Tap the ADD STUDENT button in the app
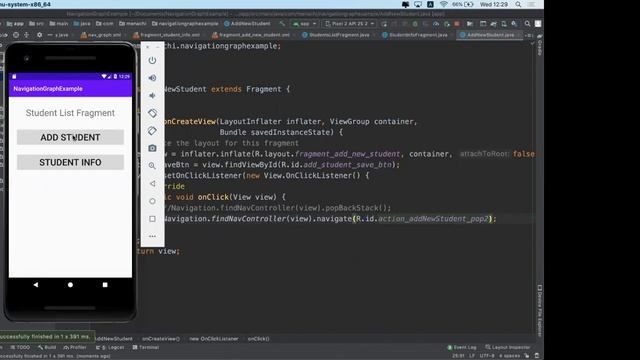 click(x=70, y=137)
